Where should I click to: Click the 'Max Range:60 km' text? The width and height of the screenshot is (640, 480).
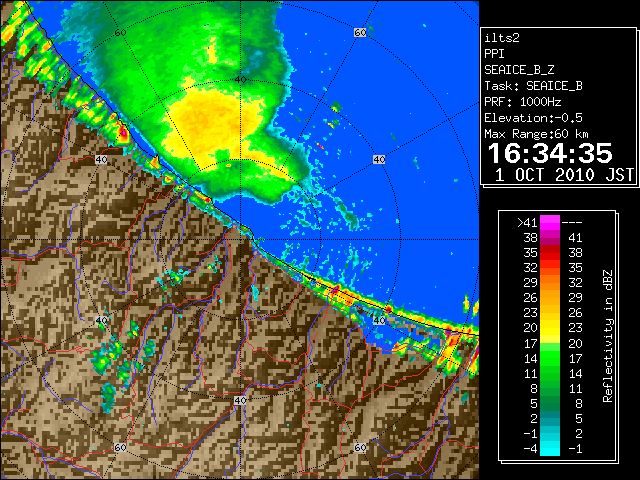click(x=537, y=134)
